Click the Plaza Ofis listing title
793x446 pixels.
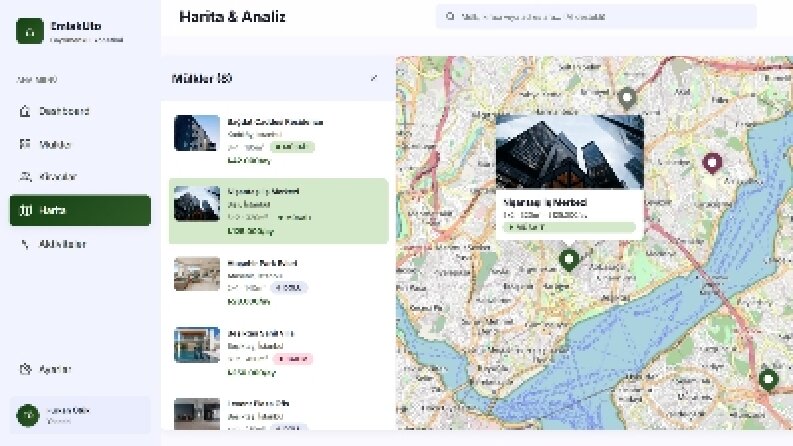(x=258, y=404)
